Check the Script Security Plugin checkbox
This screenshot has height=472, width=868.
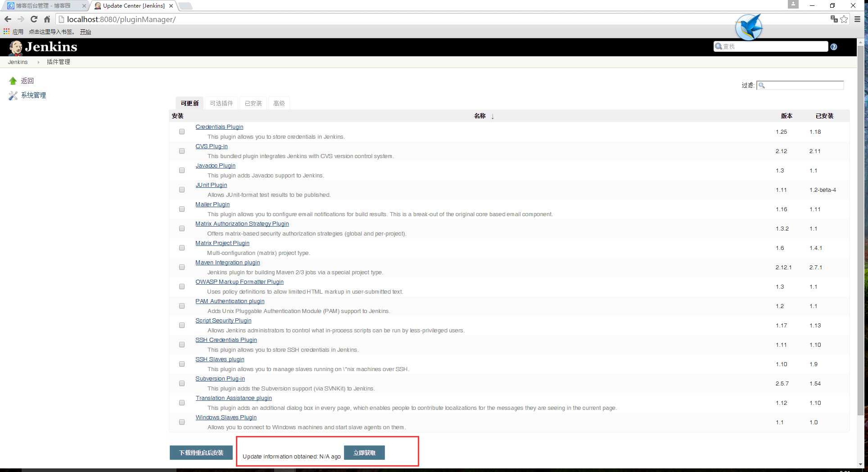click(x=182, y=325)
